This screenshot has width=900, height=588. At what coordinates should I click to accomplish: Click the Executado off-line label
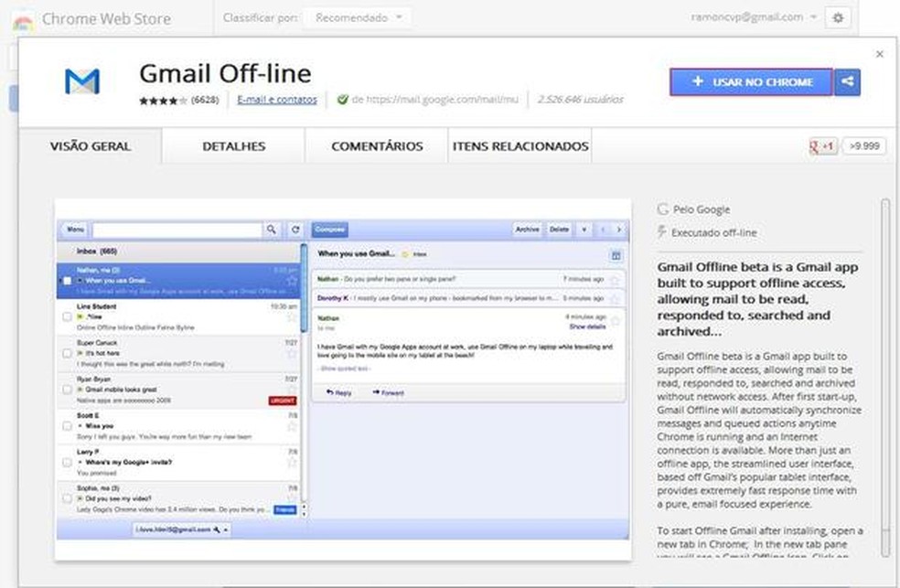pos(714,232)
